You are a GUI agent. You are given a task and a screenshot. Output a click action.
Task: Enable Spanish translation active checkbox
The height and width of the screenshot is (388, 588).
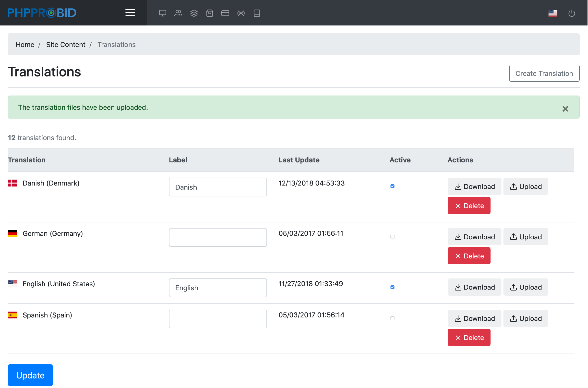[392, 318]
